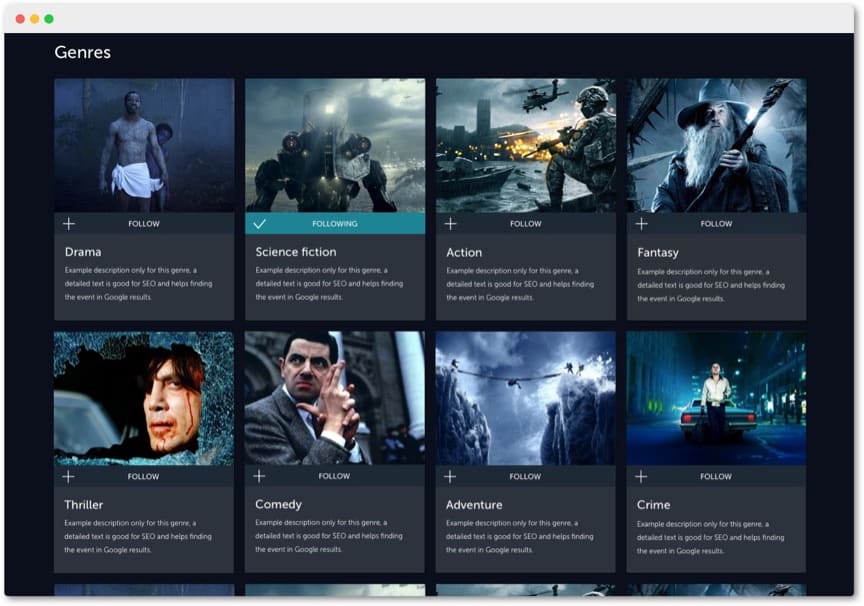Click the description text under Crime
864x606 pixels.
point(710,538)
